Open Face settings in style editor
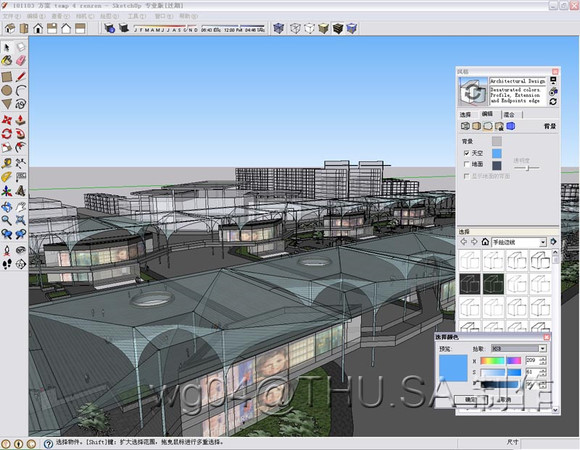 (x=476, y=126)
